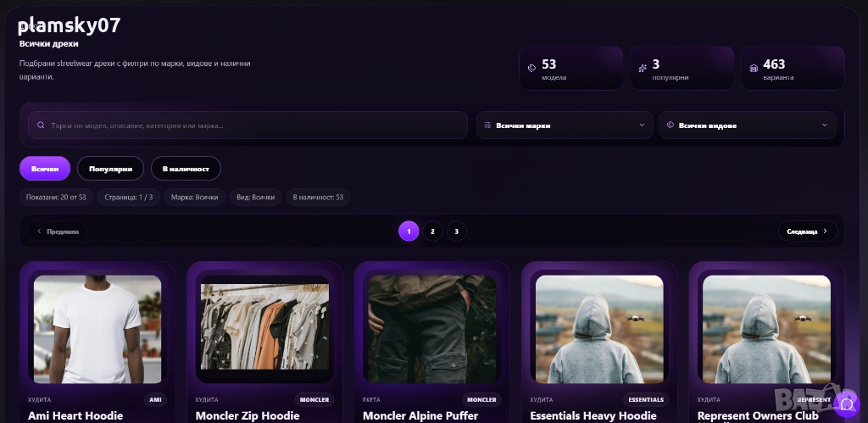Select the Всички filter pill
This screenshot has height=423, width=868.
coord(45,169)
